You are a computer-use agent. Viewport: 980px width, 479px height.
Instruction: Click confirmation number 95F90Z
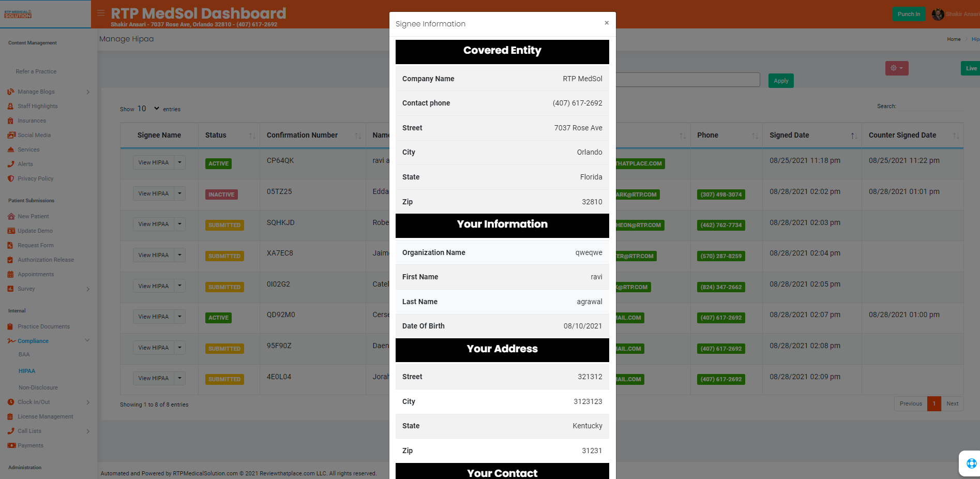pos(279,346)
